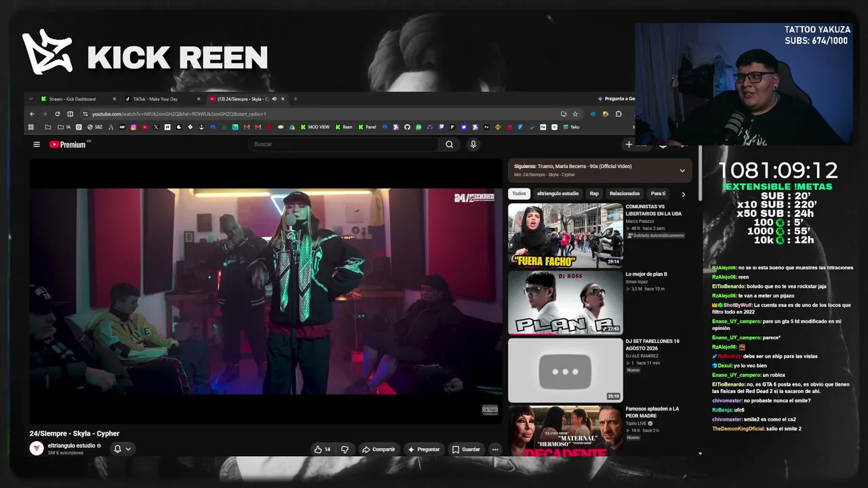Reload the page with the refresh icon
This screenshot has width=868, height=488.
57,114
